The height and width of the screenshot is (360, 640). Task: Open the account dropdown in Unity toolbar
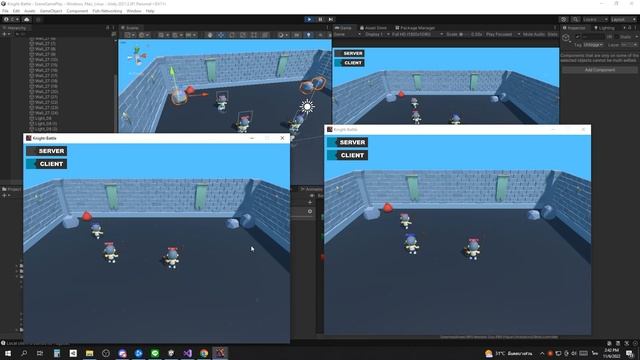point(10,19)
